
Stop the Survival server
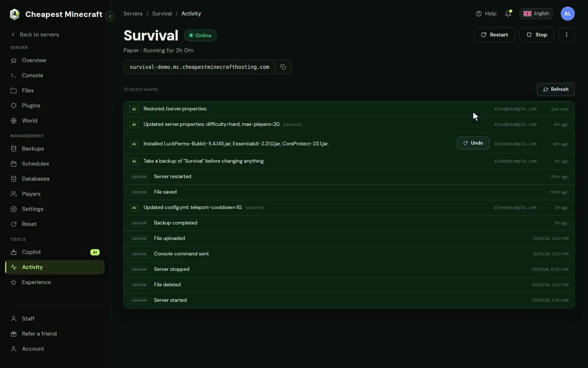(537, 35)
